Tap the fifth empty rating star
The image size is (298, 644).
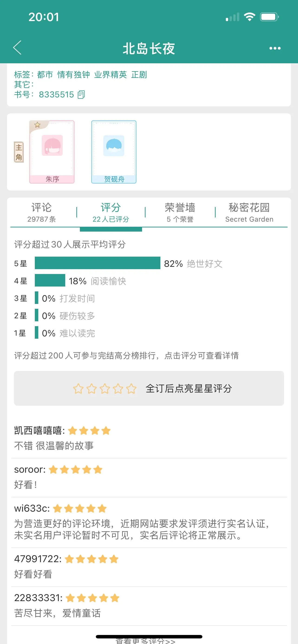click(131, 389)
